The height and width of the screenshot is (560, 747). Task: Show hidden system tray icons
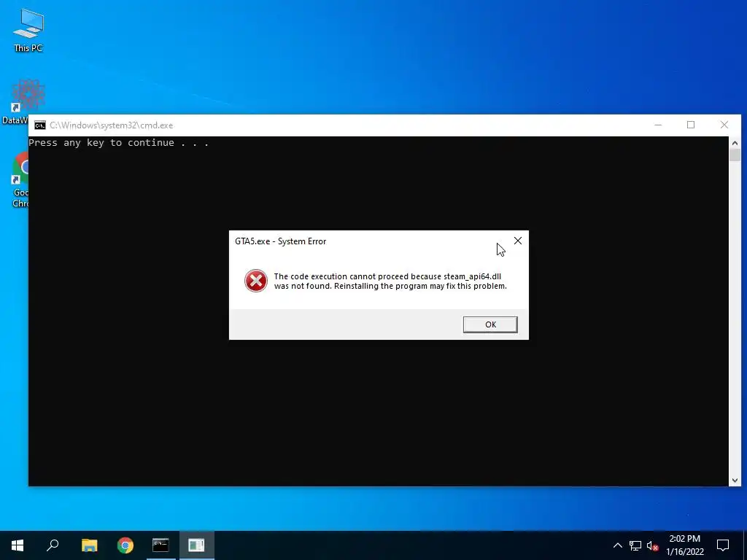pyautogui.click(x=617, y=545)
